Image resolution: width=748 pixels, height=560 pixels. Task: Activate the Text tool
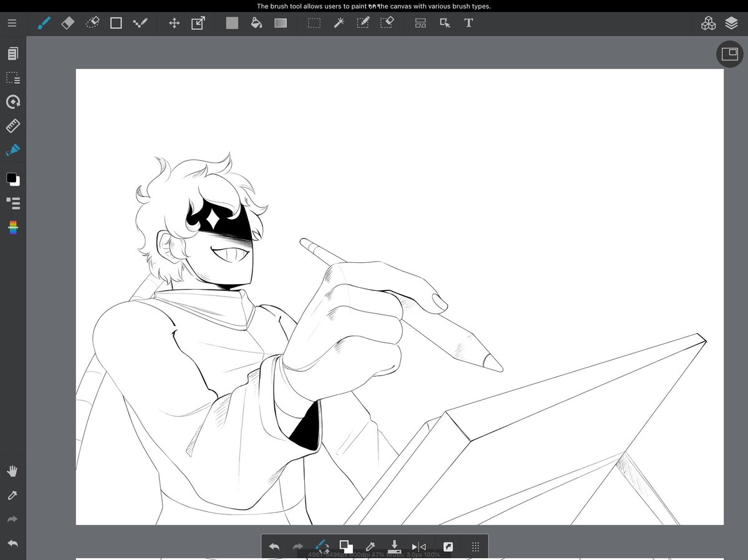coord(468,23)
